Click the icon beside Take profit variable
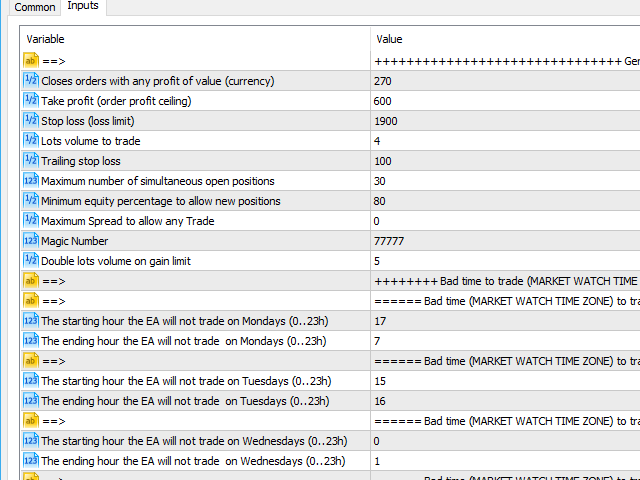Image resolution: width=640 pixels, height=480 pixels. click(30, 101)
